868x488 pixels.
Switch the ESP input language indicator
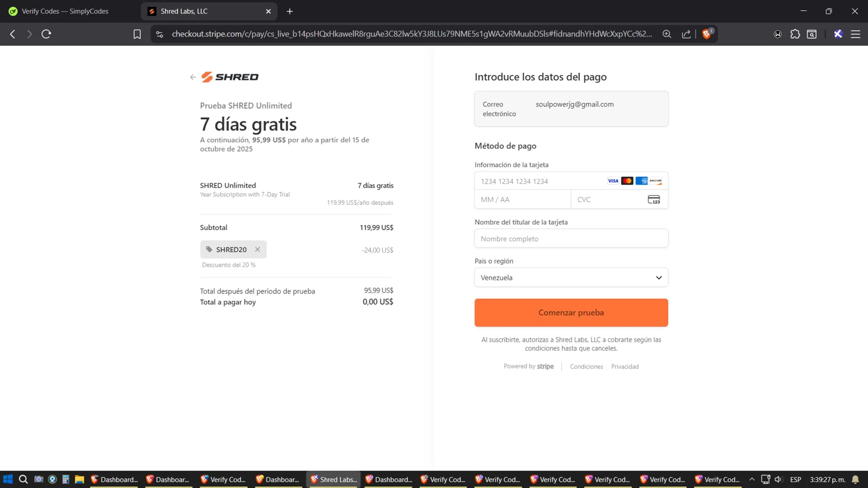point(796,479)
